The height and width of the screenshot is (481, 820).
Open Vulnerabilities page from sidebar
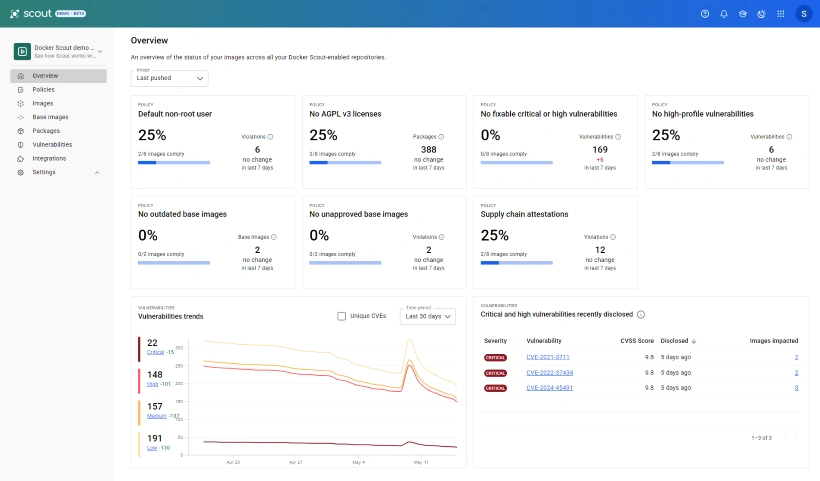(x=59, y=145)
